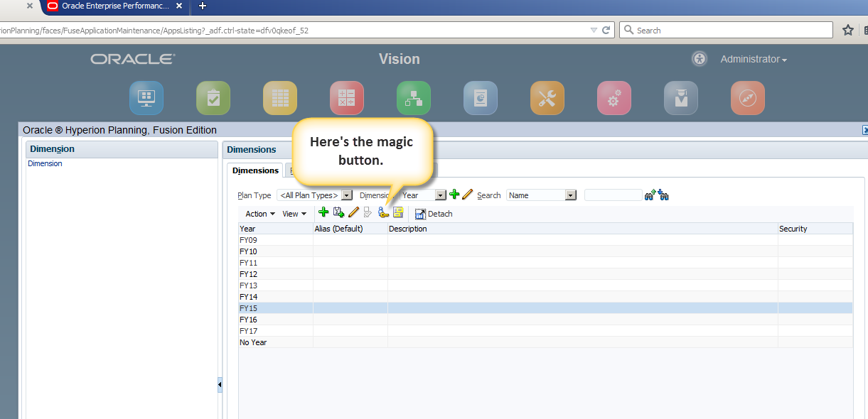868x419 pixels.
Task: Select the FY17 row
Action: coord(545,331)
